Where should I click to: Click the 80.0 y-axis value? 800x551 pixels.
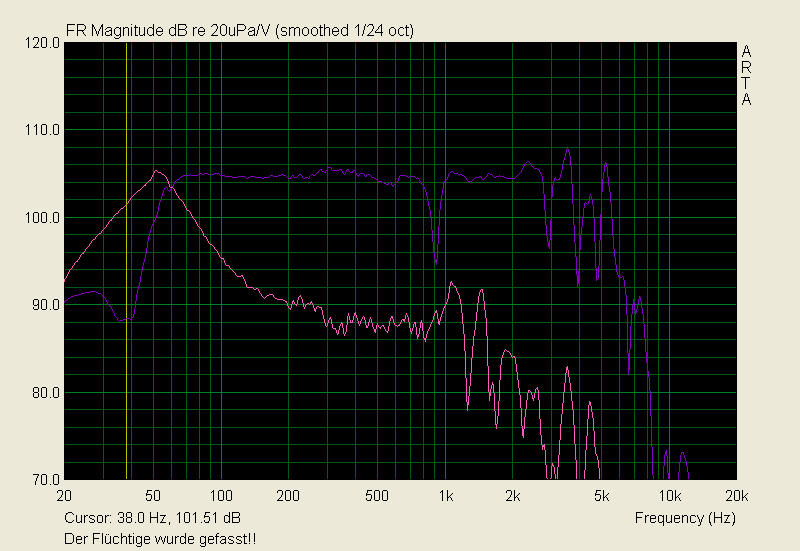pos(46,393)
